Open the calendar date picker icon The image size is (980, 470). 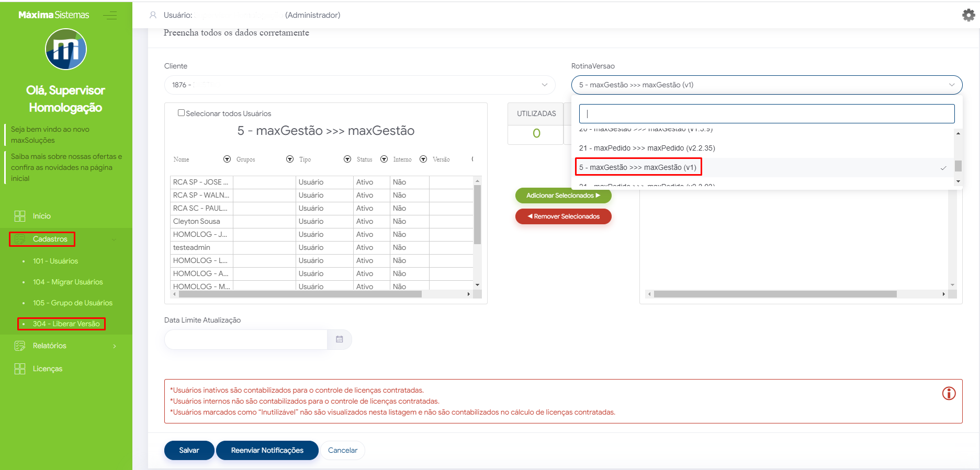coord(340,339)
